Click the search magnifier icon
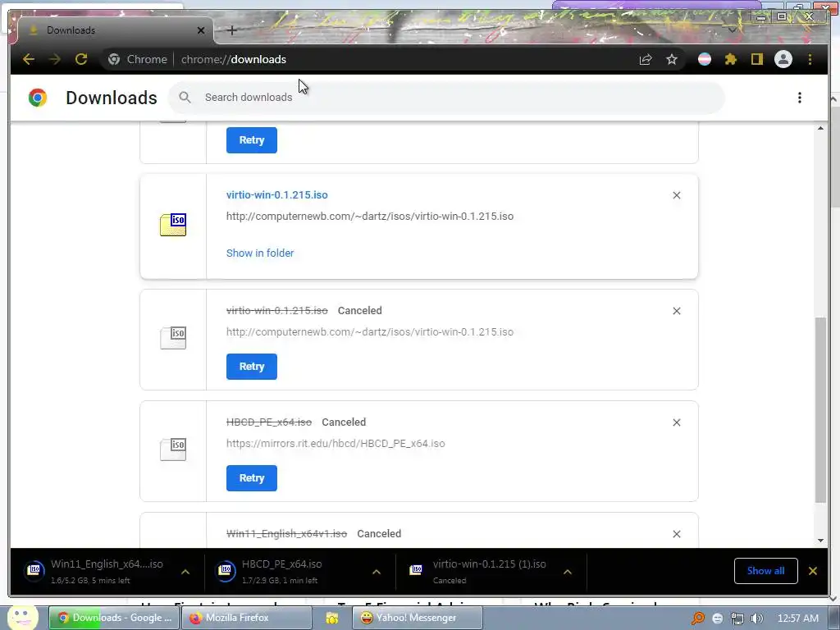840x630 pixels. click(x=185, y=98)
